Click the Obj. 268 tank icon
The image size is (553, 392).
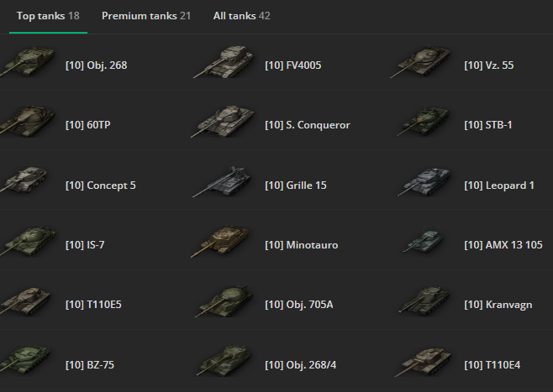[27, 62]
